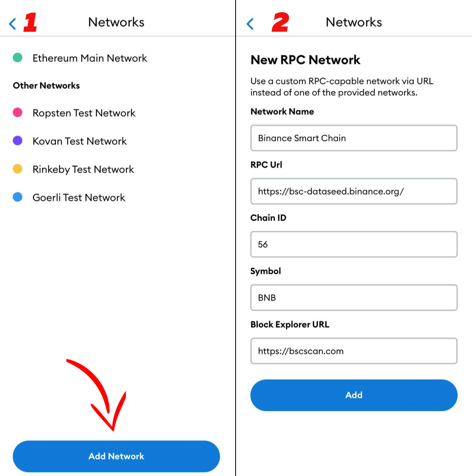Click the blue Goerli network dot
The image size is (472, 476).
(x=18, y=197)
